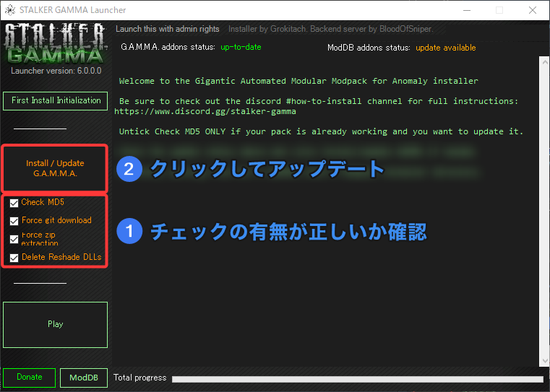Toggle the Check MD5 checkbox

coord(14,203)
